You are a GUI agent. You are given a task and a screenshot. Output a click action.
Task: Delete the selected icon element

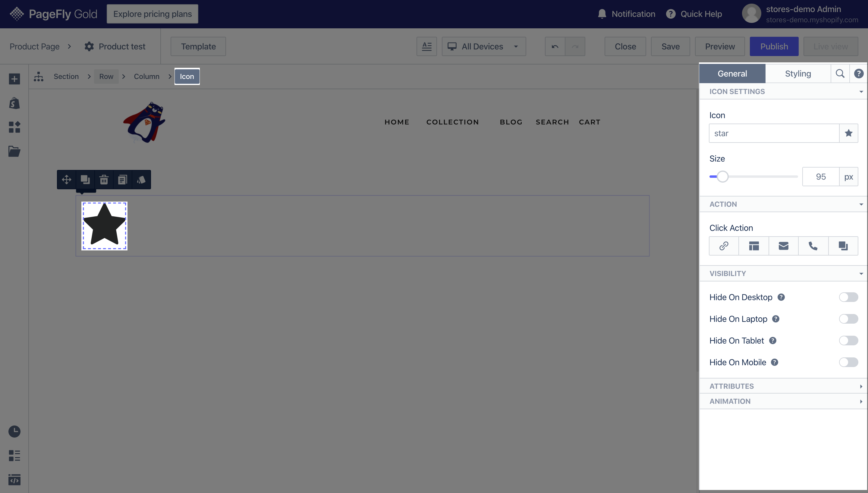coord(104,180)
